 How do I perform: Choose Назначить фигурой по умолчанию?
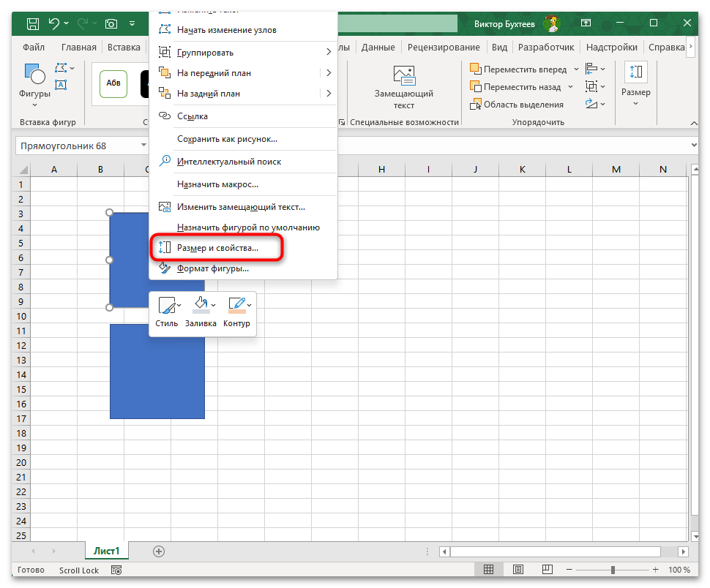click(243, 227)
